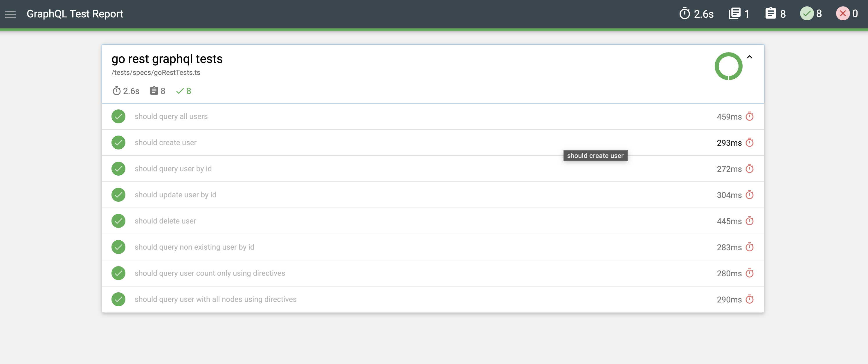Click the suite tests clipboard icon showing 8

(154, 91)
